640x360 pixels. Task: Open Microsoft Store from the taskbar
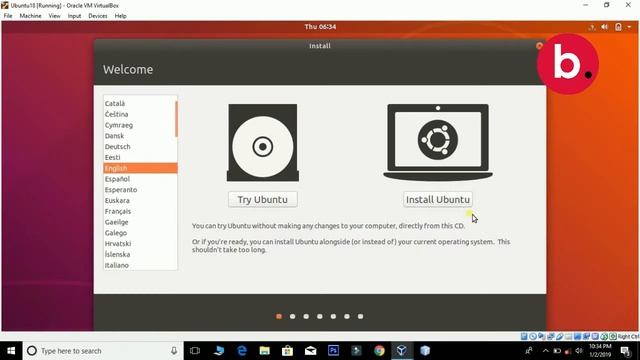pyautogui.click(x=287, y=351)
